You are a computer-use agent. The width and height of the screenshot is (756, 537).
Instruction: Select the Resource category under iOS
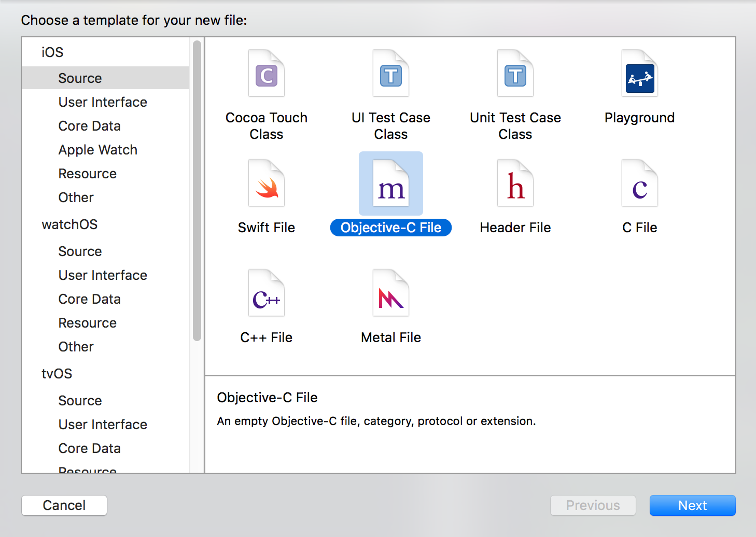pyautogui.click(x=87, y=173)
